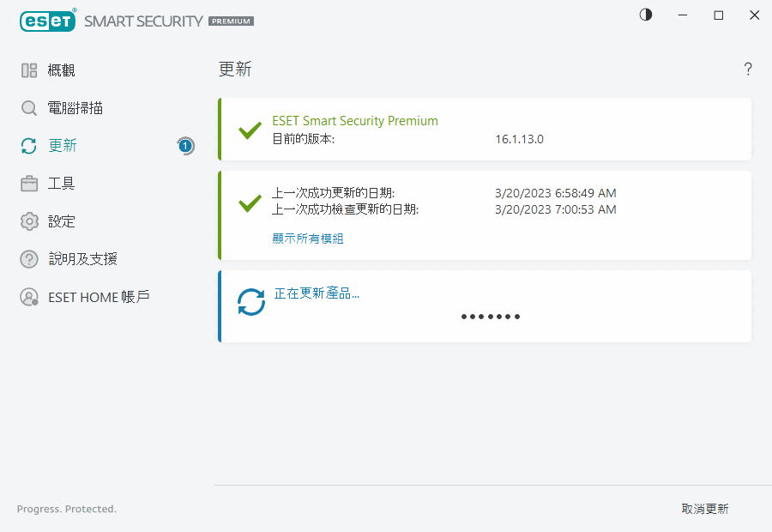
Task: Cancel the update with 取消更新
Action: coord(705,509)
